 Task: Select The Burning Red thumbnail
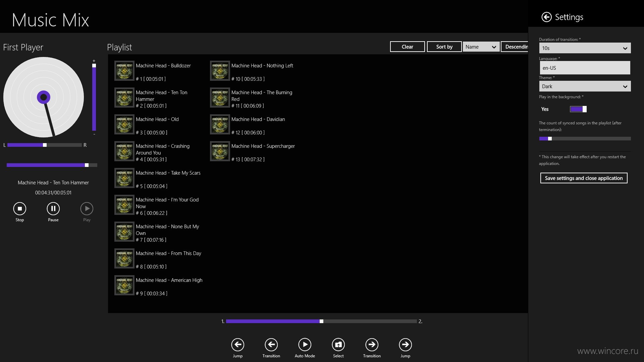point(220,98)
